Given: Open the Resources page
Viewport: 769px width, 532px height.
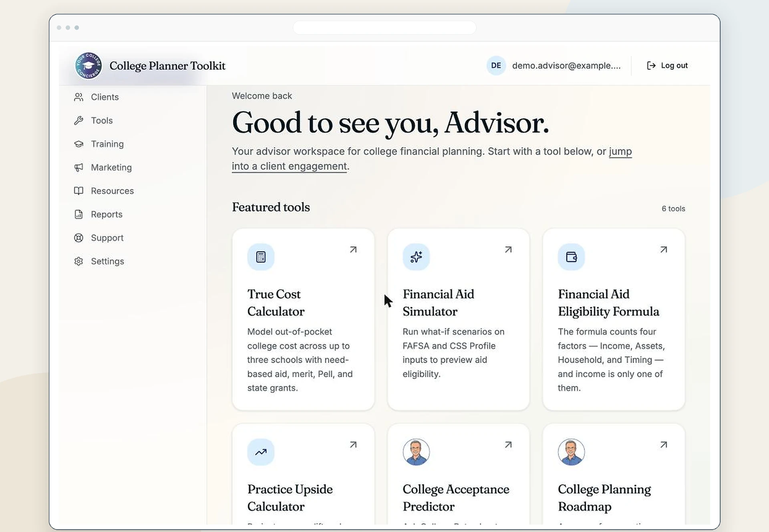Looking at the screenshot, I should (112, 191).
